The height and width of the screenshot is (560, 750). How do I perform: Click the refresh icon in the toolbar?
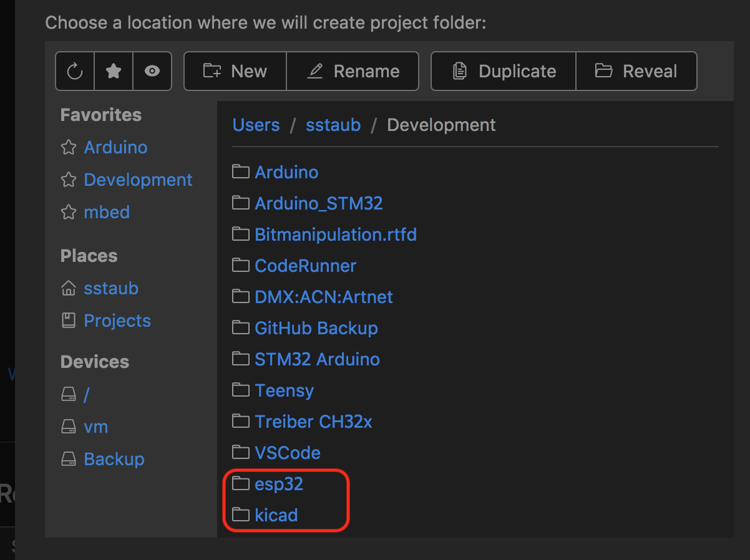pyautogui.click(x=74, y=71)
